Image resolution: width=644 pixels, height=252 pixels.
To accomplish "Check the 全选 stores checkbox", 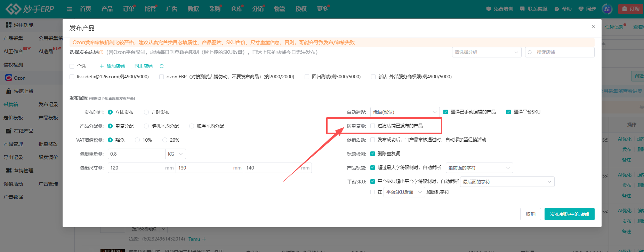I will click(72, 66).
